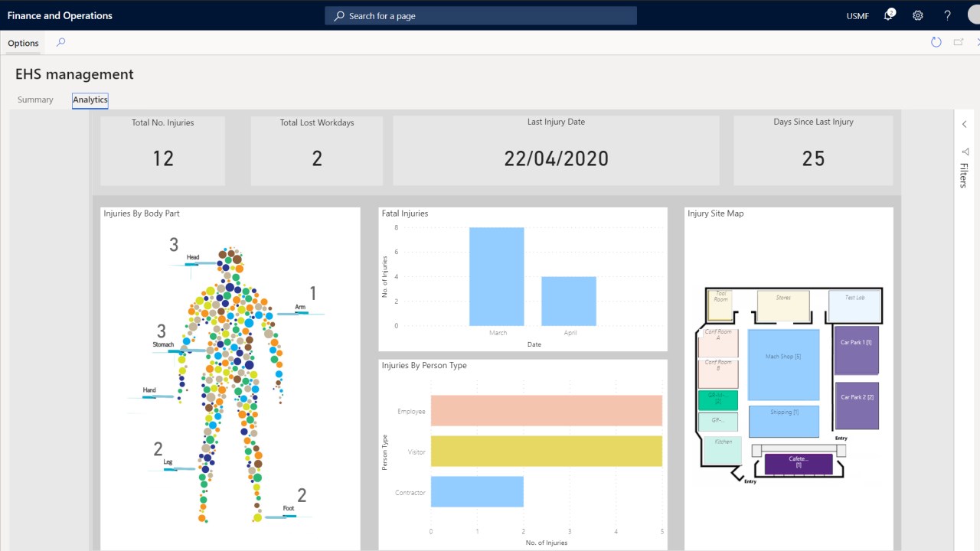Click the Finance and Operations title

click(60, 15)
